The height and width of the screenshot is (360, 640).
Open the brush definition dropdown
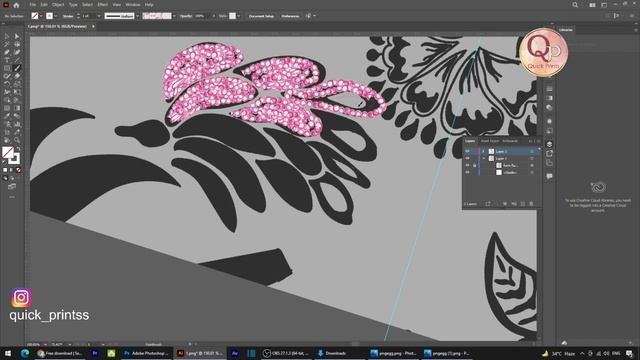[174, 16]
